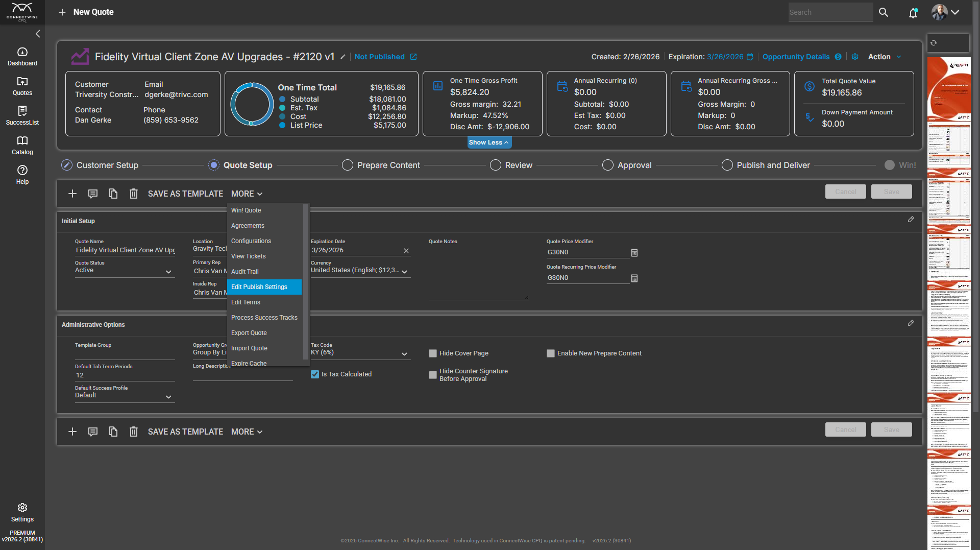Open the notifications bell icon
The height and width of the screenshot is (550, 980).
pos(913,13)
